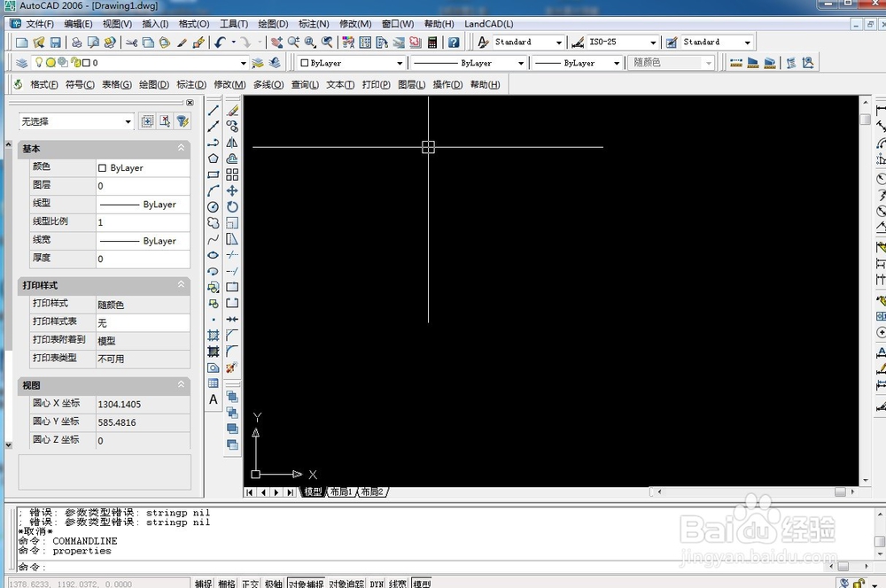Click the Quick Select icon in properties panel
886x588 pixels.
(182, 121)
